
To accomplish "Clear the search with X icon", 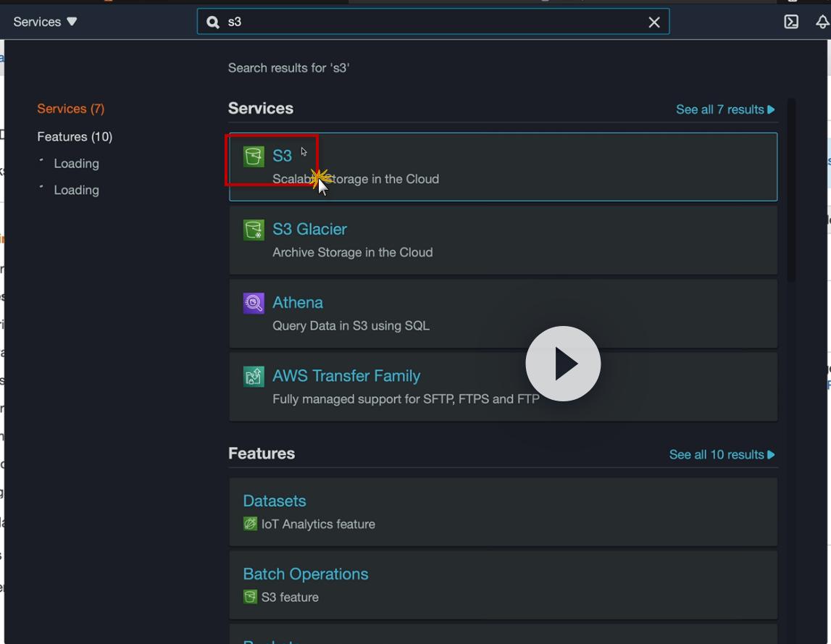I will tap(654, 22).
